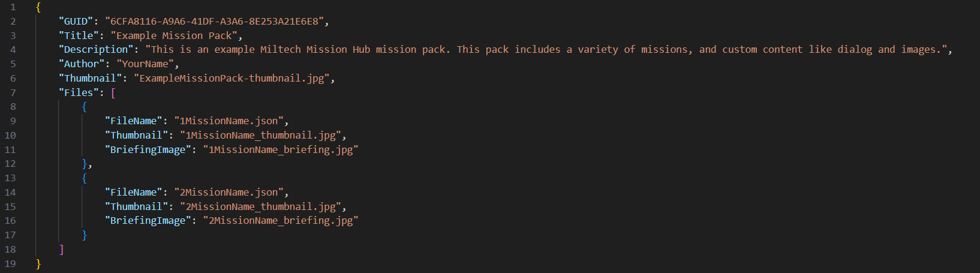Click the word "Miltech" in the description text
The width and height of the screenshot is (980, 273).
coord(280,49)
